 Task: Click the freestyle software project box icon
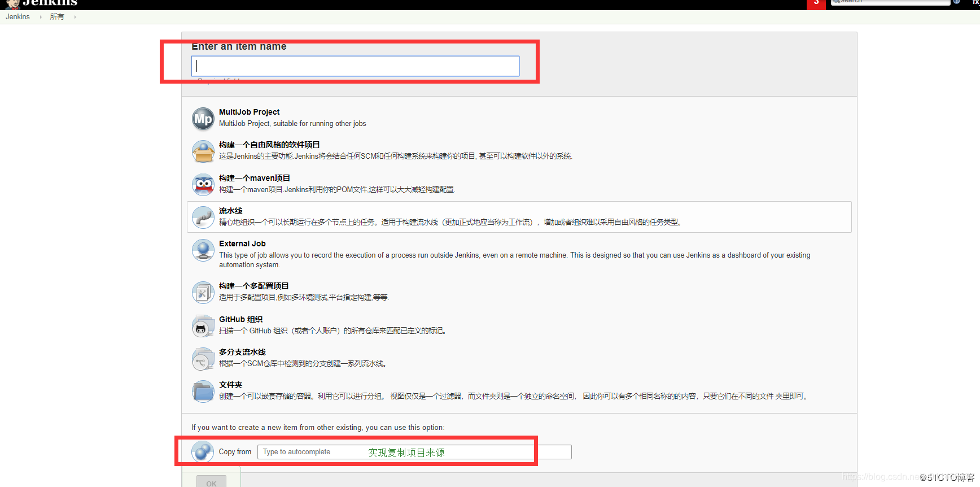pos(203,151)
